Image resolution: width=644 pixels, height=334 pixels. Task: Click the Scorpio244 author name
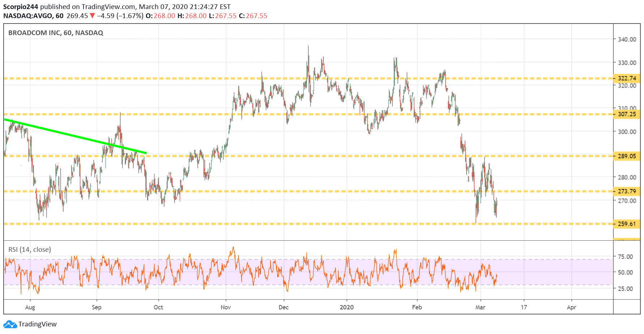[21, 7]
